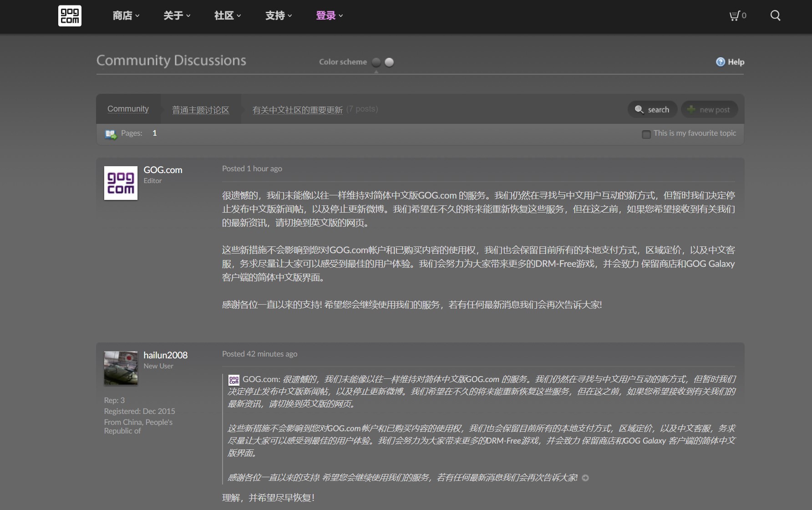Click the Rep: 3 text
The image size is (812, 510).
pos(114,400)
